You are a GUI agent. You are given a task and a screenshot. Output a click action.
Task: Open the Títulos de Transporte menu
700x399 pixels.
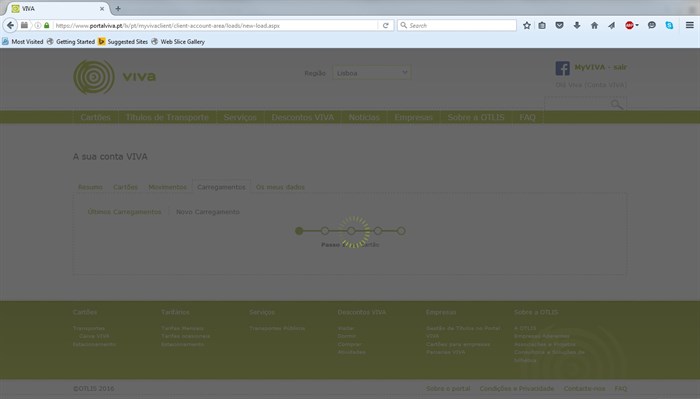(x=167, y=117)
